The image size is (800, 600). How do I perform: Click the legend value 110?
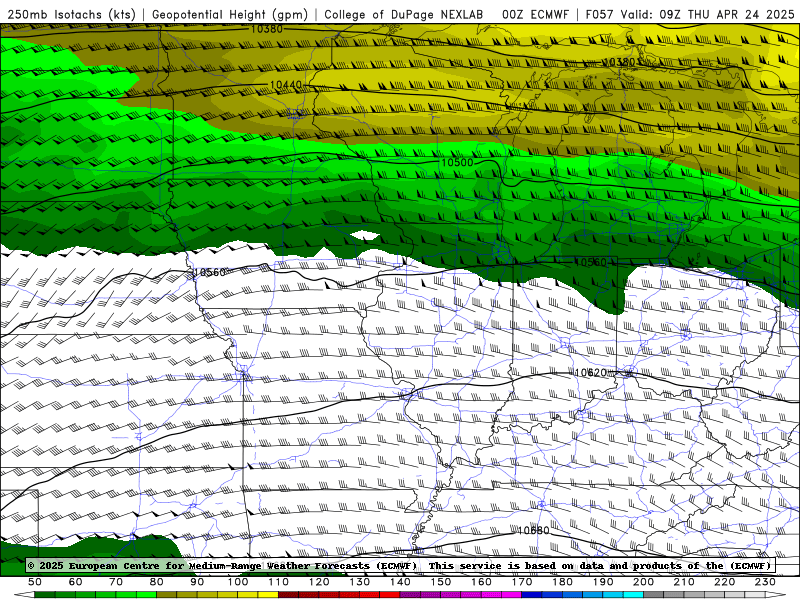278,582
